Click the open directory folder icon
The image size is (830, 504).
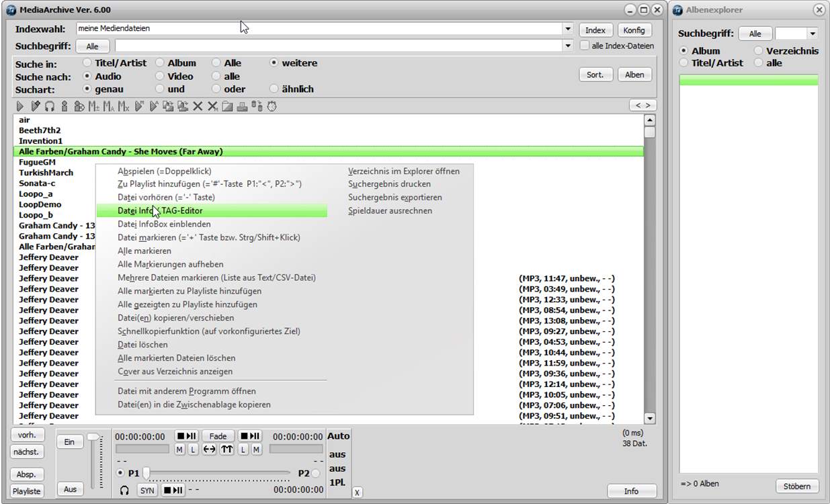point(227,106)
